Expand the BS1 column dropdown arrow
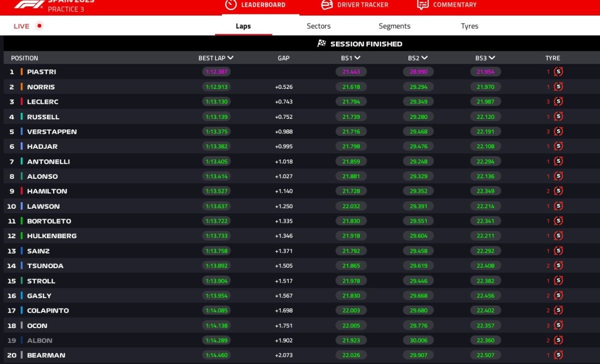 [357, 58]
